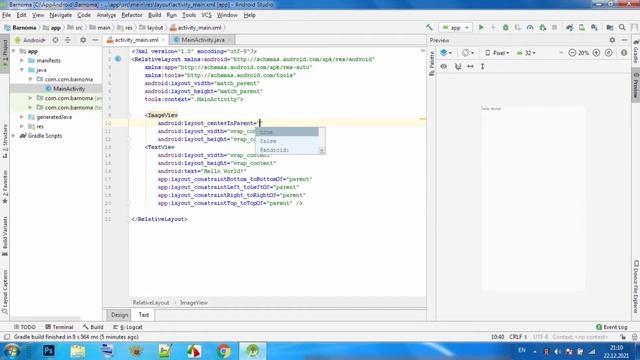Expand the generatedJava folder
The image size is (640, 360).
click(x=22, y=117)
